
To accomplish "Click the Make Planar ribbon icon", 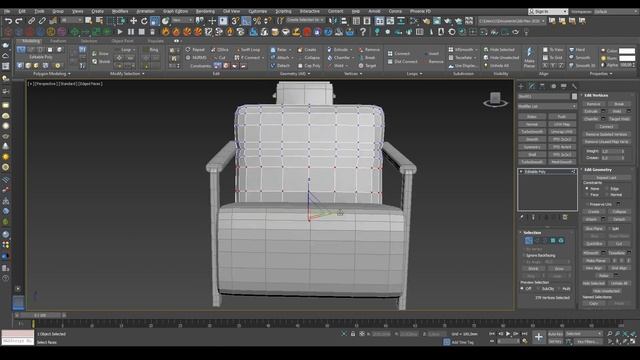I will click(529, 58).
